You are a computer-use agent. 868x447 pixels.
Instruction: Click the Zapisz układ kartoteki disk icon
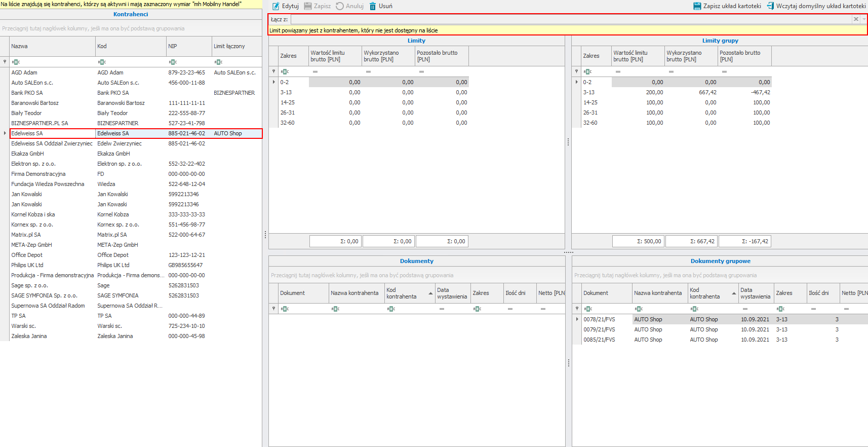click(697, 6)
